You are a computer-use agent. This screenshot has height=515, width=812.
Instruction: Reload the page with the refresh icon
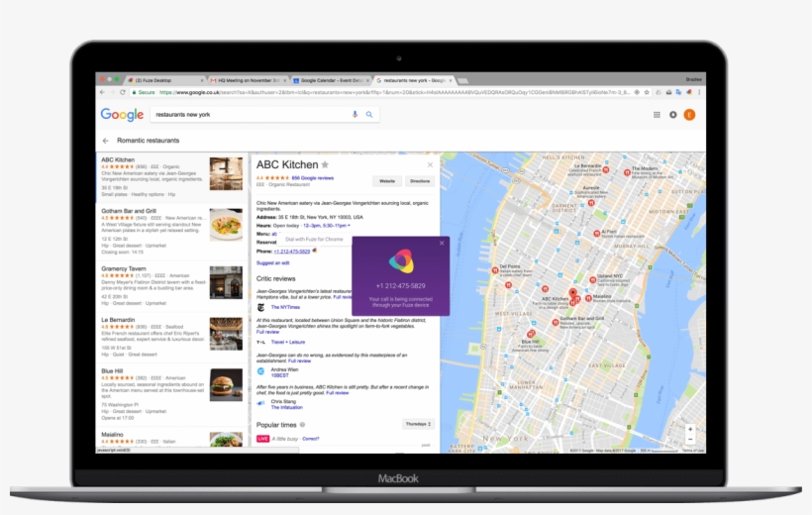(x=127, y=92)
